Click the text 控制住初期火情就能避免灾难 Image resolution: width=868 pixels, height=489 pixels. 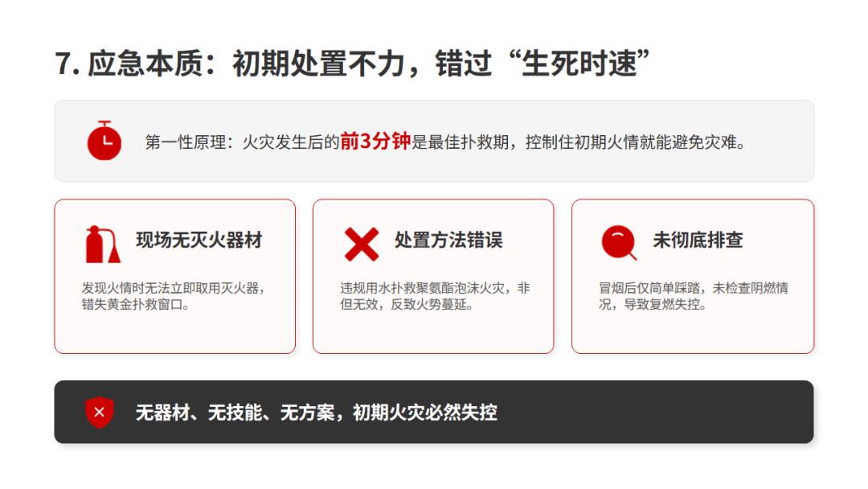coord(631,142)
